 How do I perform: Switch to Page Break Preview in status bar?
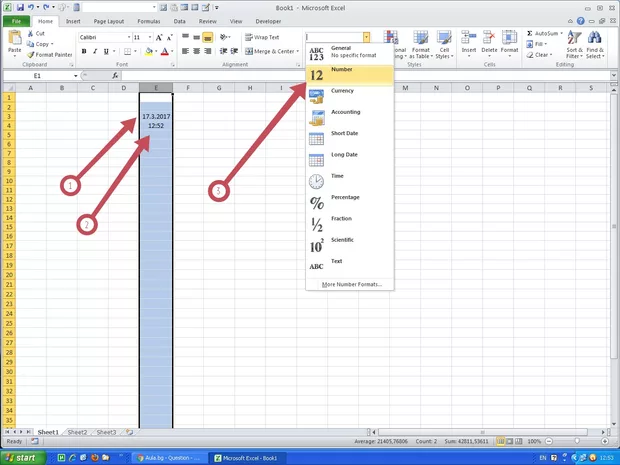519,441
